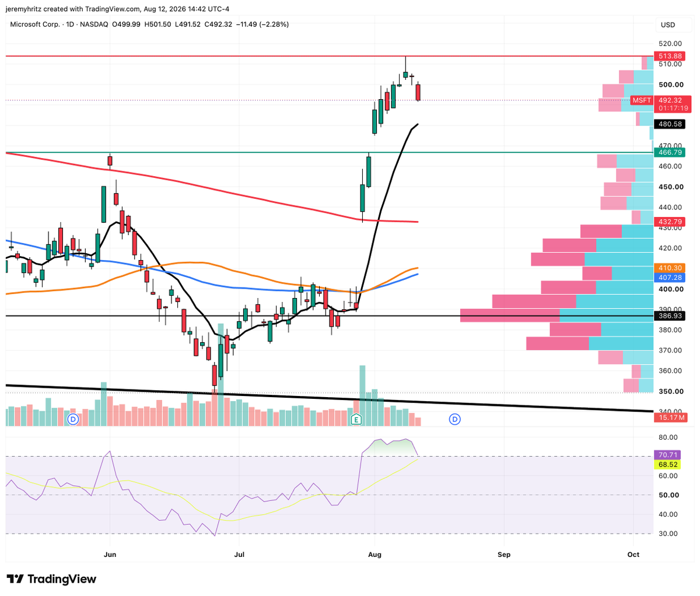Click the 520.00 price axis label

[671, 44]
